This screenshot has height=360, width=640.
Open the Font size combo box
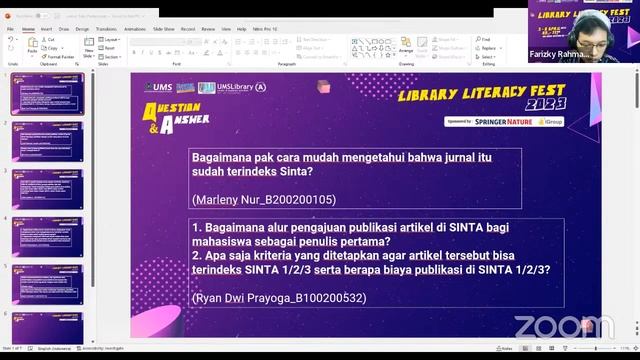click(x=194, y=42)
